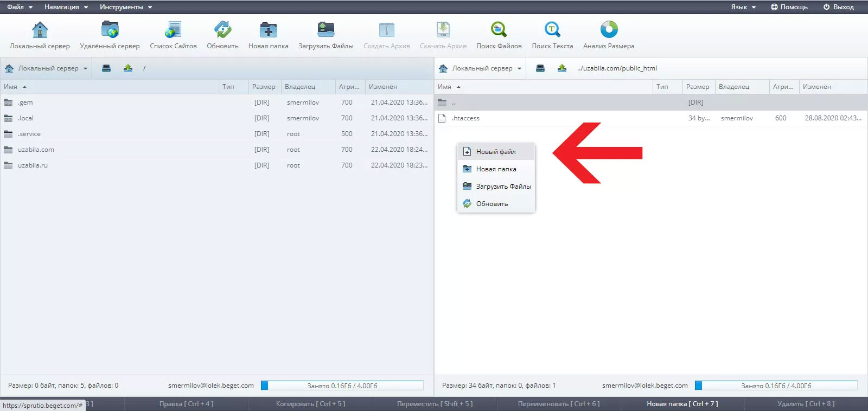Image resolution: width=868 pixels, height=411 pixels.
Task: Choose Новый файл from context menu
Action: (x=496, y=152)
